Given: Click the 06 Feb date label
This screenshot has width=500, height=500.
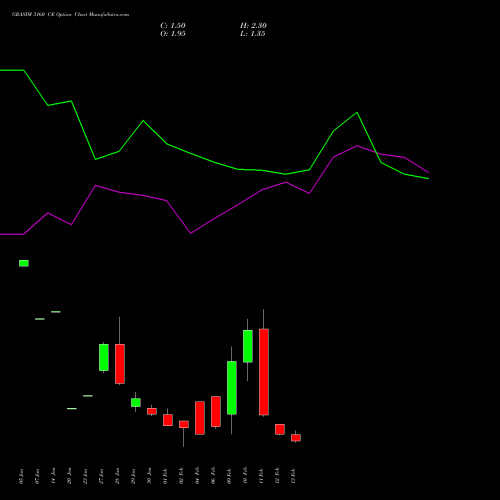Looking at the screenshot, I should (213, 476).
